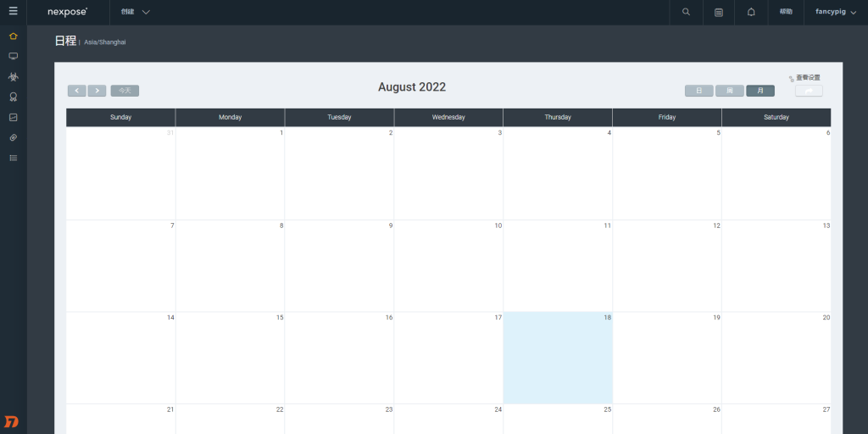Open the 帮助 help menu

click(786, 12)
